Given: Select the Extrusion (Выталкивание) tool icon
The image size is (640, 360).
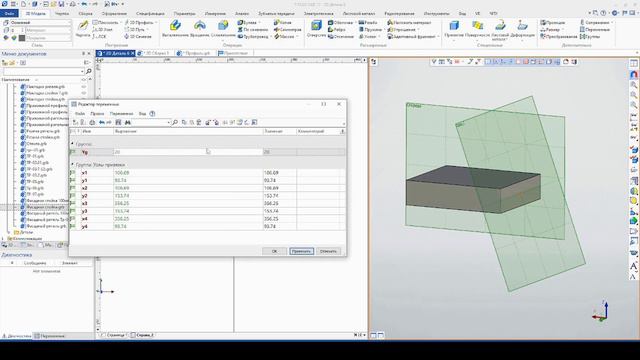Looking at the screenshot, I should point(176,25).
